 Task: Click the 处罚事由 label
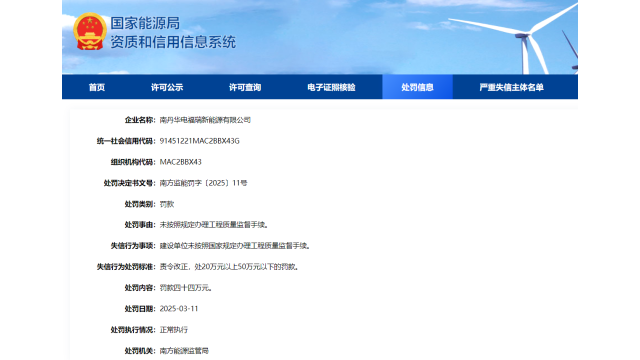tap(140, 225)
